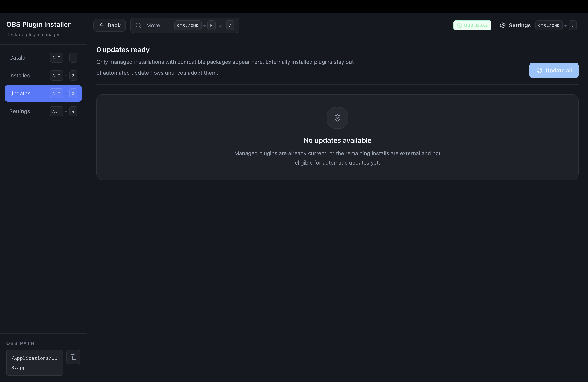Click the K key badge in the search bar

coord(211,25)
